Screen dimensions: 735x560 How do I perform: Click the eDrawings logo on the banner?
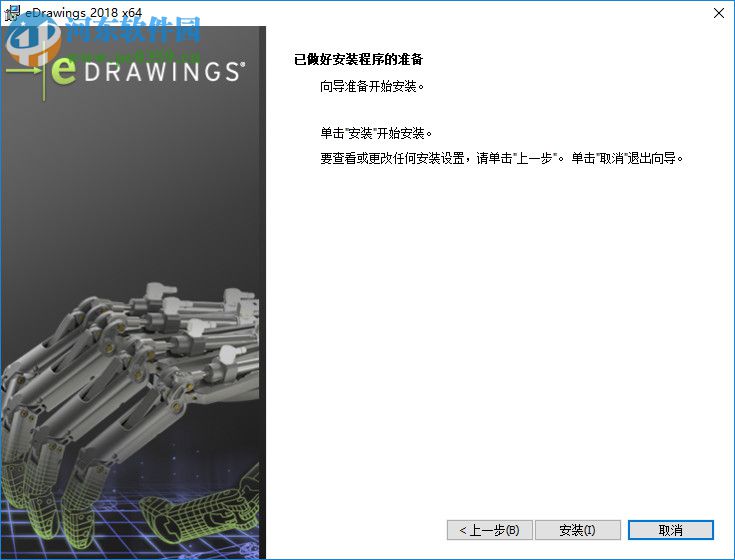126,71
